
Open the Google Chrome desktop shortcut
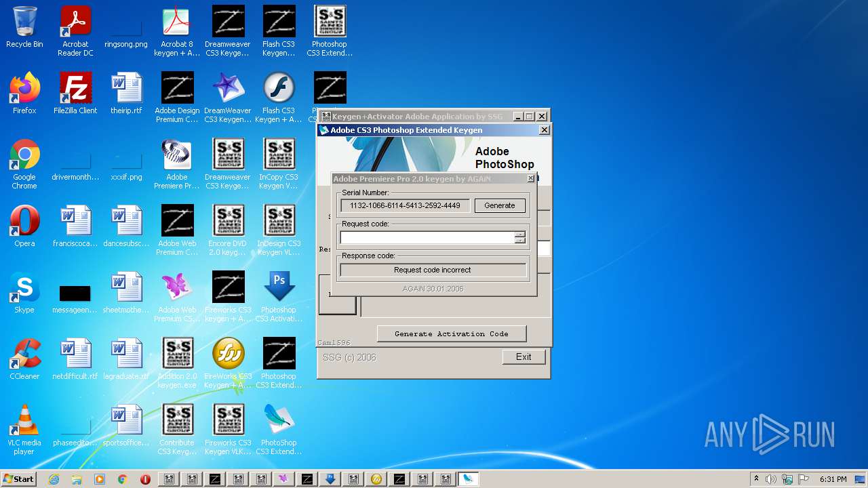tap(24, 164)
